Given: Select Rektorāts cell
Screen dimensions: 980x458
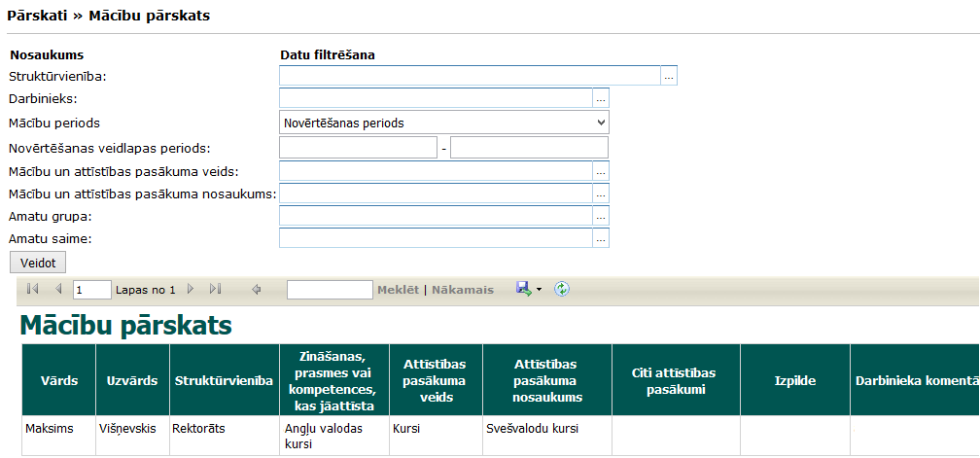Looking at the screenshot, I should 225,437.
